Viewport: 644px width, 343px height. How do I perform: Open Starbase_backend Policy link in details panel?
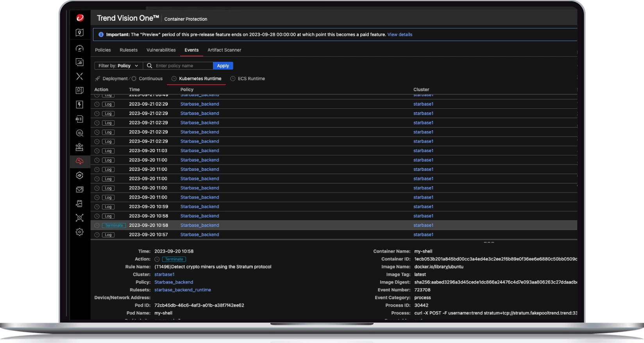click(x=174, y=282)
